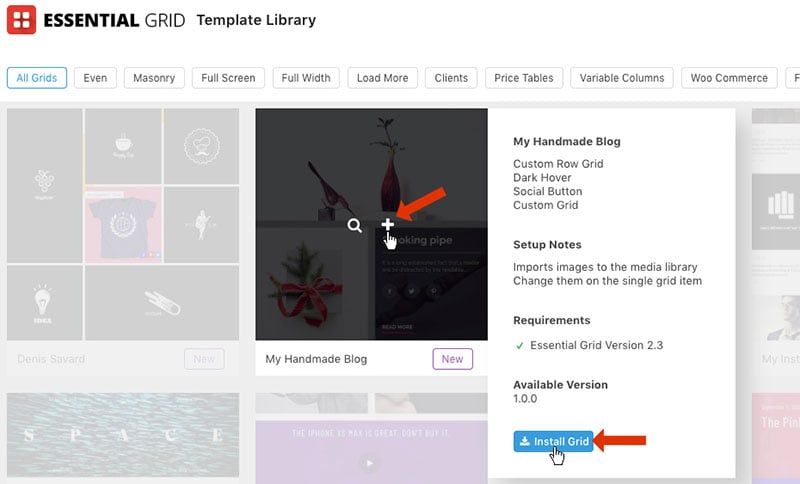800x484 pixels.
Task: Show Full Width grid templates
Action: point(306,78)
